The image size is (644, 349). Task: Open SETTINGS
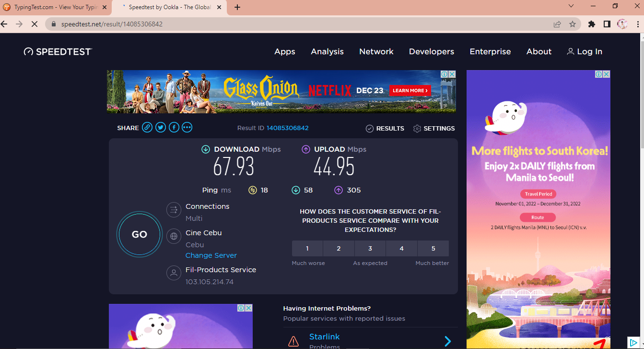click(434, 128)
